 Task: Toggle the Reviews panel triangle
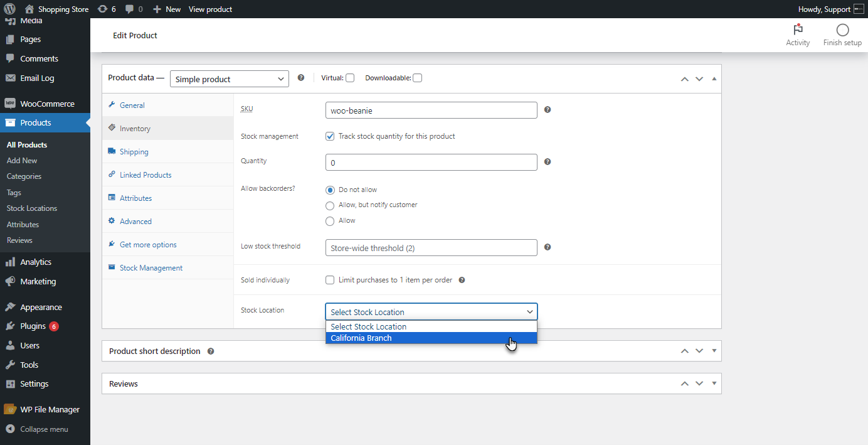714,383
